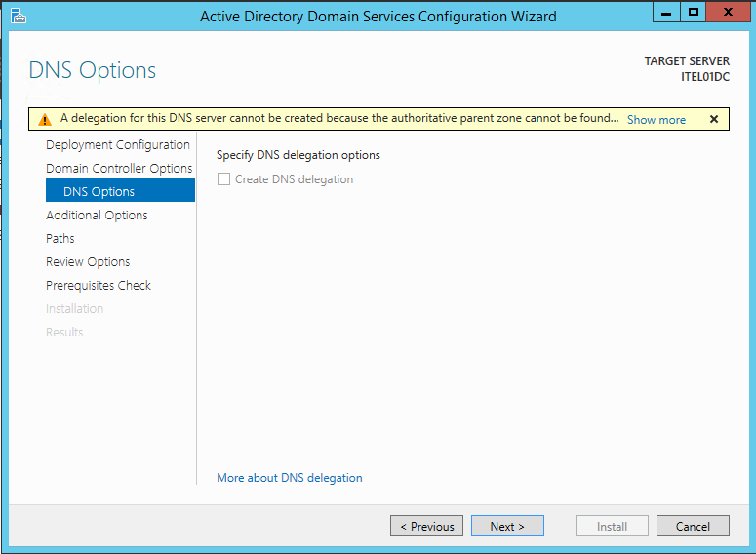Open the Prerequisites Check step
This screenshot has height=554, width=756.
(99, 286)
